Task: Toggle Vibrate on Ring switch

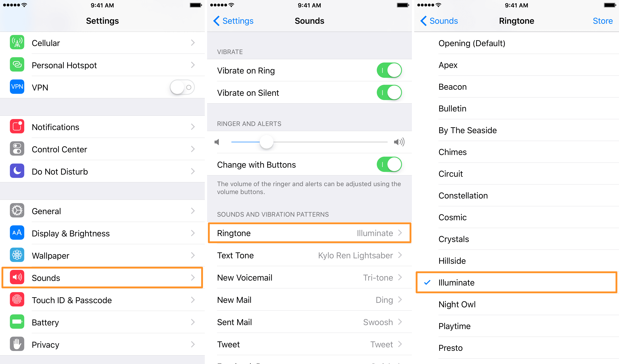Action: 388,70
